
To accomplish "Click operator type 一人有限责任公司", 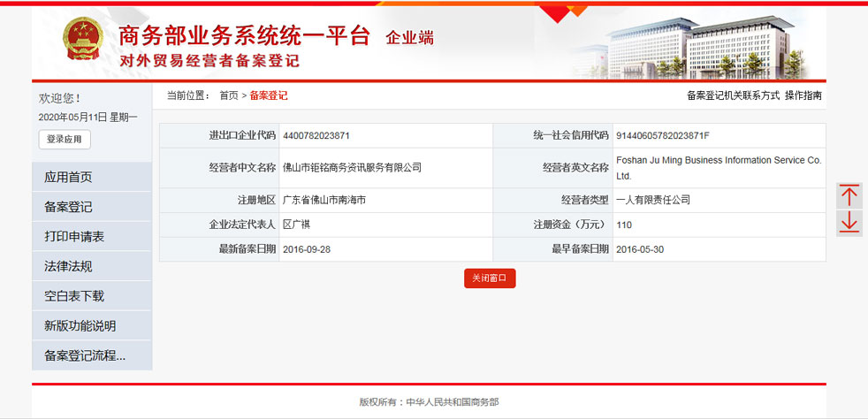I will 653,201.
